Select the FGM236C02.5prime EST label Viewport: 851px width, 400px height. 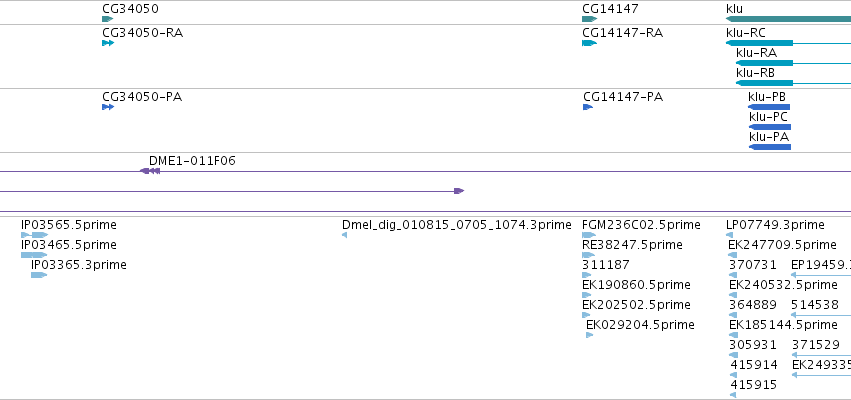[641, 225]
